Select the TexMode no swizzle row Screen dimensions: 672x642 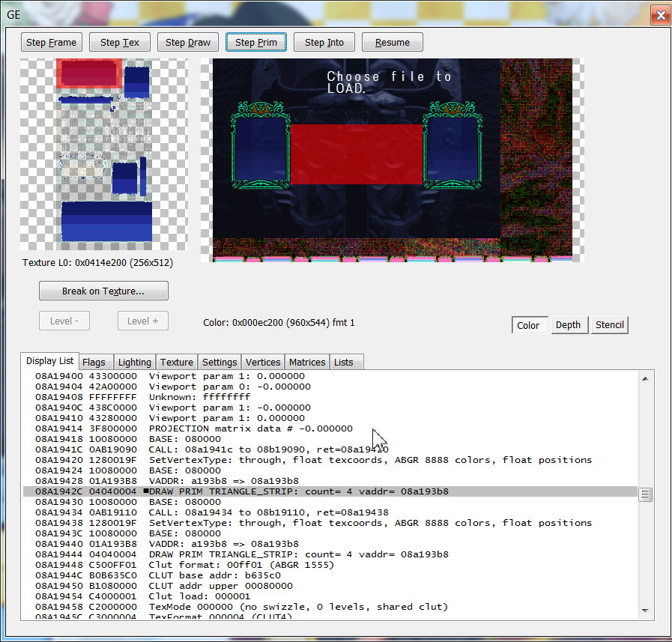click(x=330, y=607)
